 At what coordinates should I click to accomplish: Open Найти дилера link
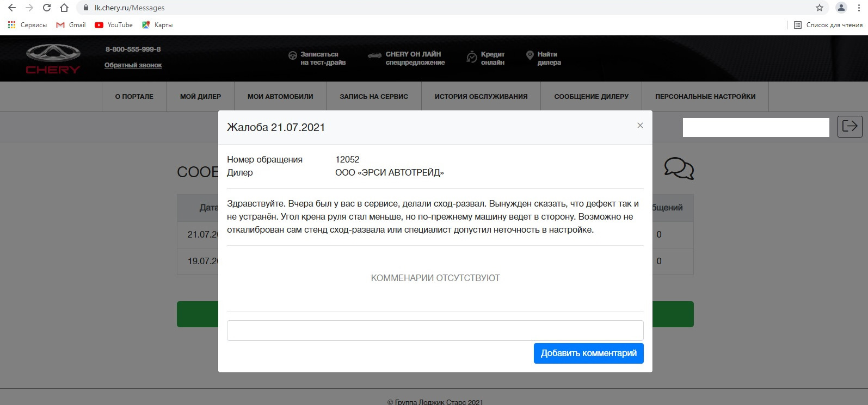543,58
